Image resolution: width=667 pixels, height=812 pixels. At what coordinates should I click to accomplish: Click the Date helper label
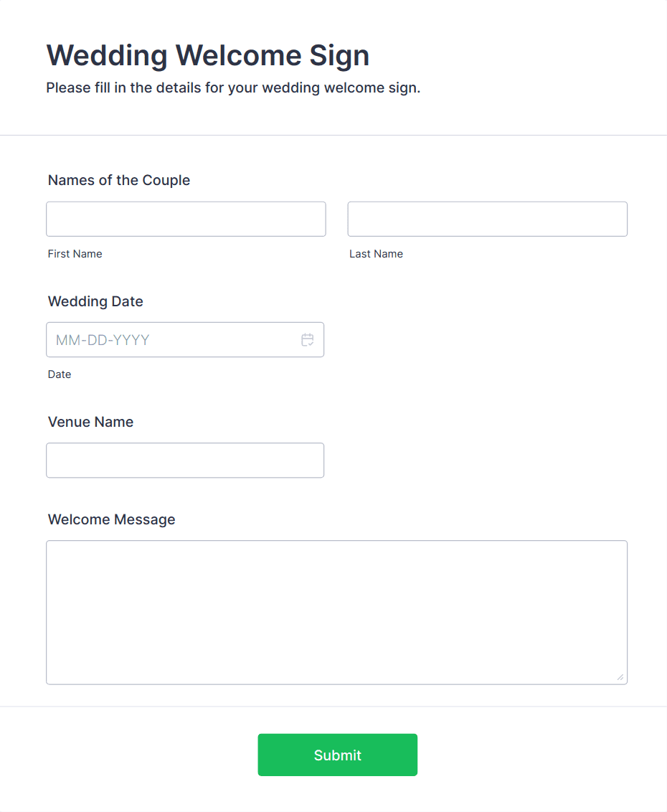coord(60,374)
